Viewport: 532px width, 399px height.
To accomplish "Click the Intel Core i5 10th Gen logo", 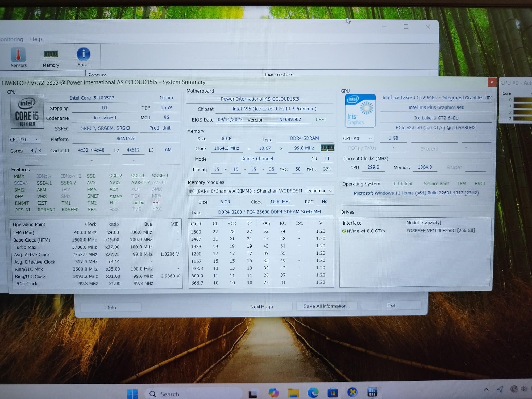I will [x=27, y=112].
